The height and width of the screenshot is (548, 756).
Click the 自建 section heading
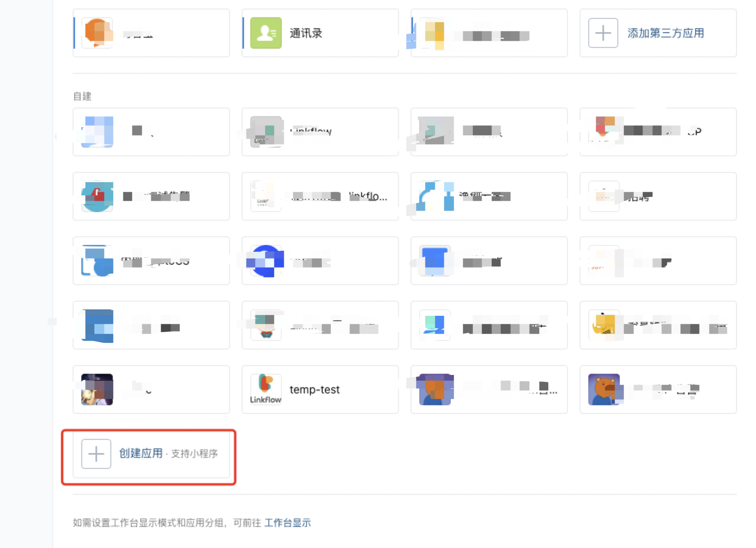(x=82, y=96)
